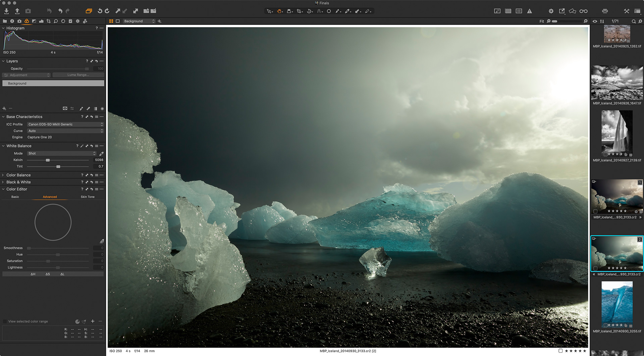Adjust the Kelvin slider handle
Screen dimensions: 644x356
[x=48, y=160]
